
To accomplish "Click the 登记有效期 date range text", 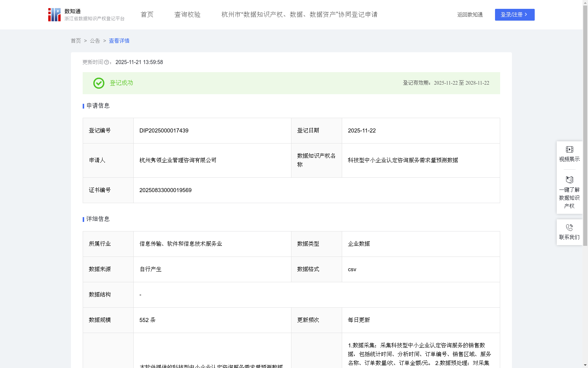I will point(446,83).
